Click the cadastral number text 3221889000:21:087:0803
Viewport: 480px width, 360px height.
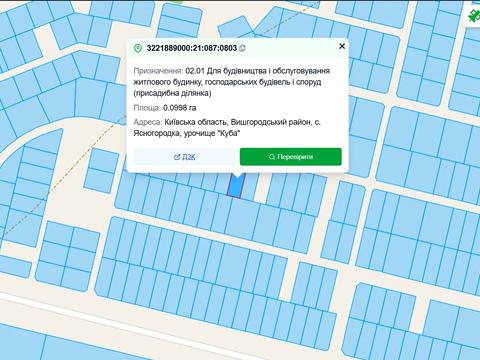(x=192, y=48)
